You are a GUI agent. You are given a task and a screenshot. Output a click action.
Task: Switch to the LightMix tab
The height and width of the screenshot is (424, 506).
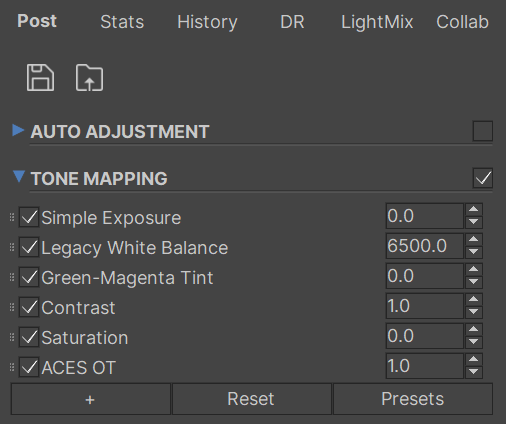point(377,22)
